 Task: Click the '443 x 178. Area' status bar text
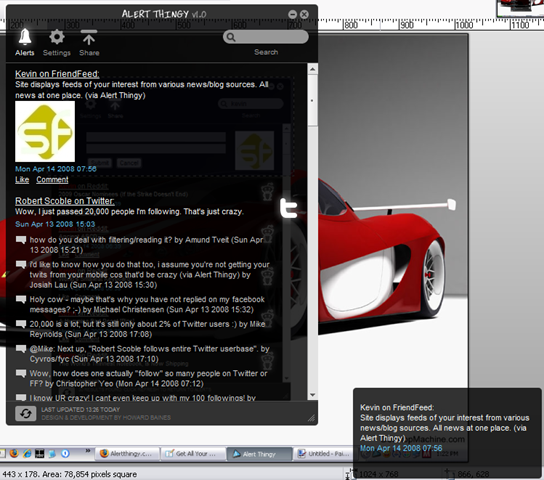click(x=69, y=474)
